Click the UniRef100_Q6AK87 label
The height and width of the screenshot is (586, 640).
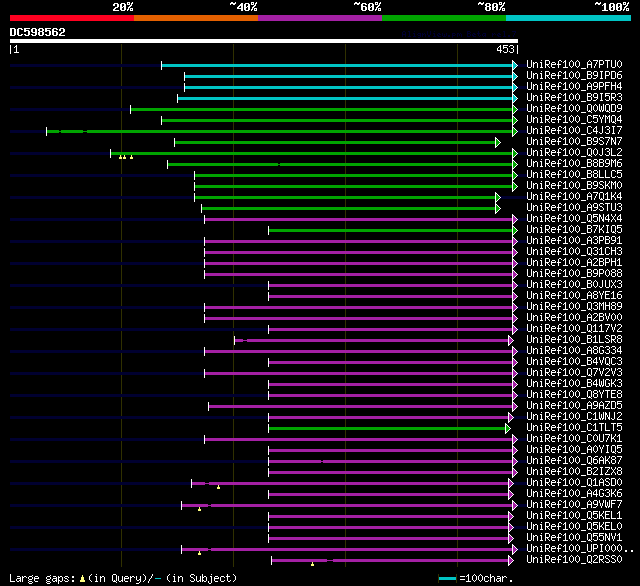click(x=574, y=461)
